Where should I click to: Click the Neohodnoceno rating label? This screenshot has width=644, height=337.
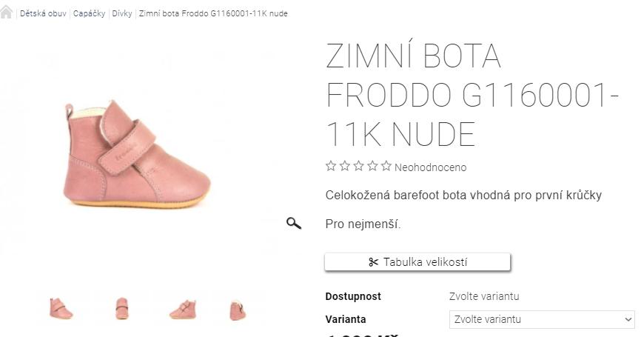click(430, 167)
